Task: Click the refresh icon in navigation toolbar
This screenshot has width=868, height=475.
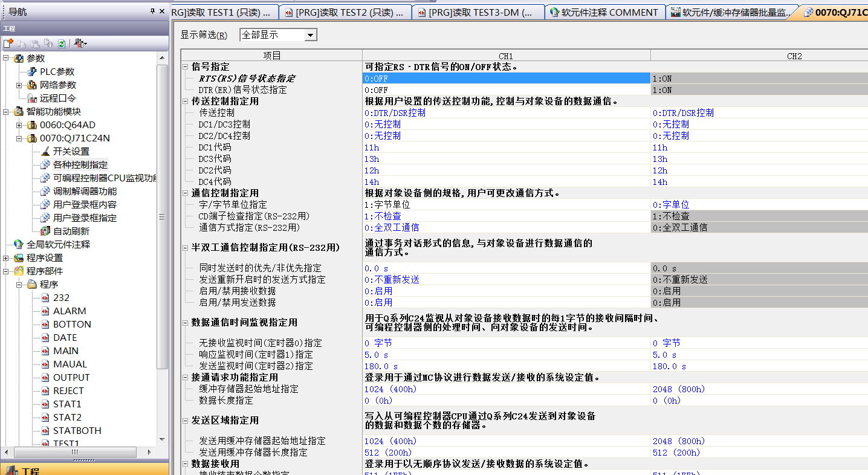Action: [x=61, y=44]
